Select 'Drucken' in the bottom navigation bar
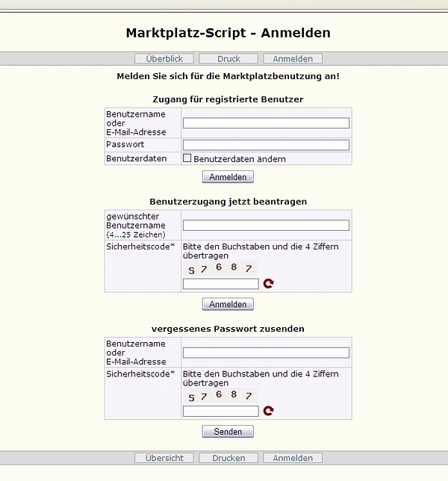 (x=228, y=458)
